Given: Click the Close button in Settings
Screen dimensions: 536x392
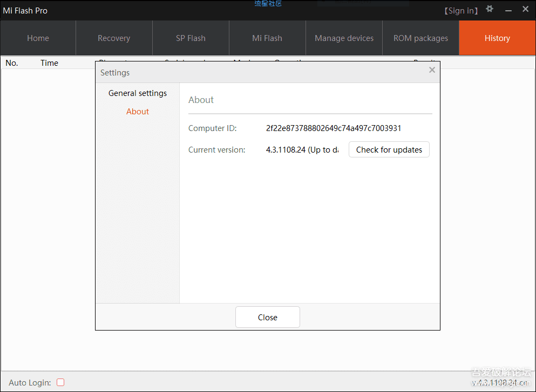Looking at the screenshot, I should [x=268, y=317].
